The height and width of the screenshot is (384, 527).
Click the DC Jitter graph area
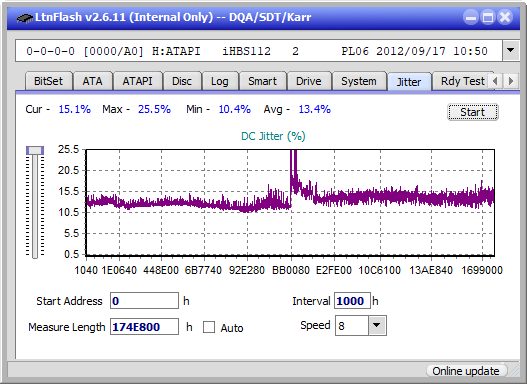pos(290,203)
